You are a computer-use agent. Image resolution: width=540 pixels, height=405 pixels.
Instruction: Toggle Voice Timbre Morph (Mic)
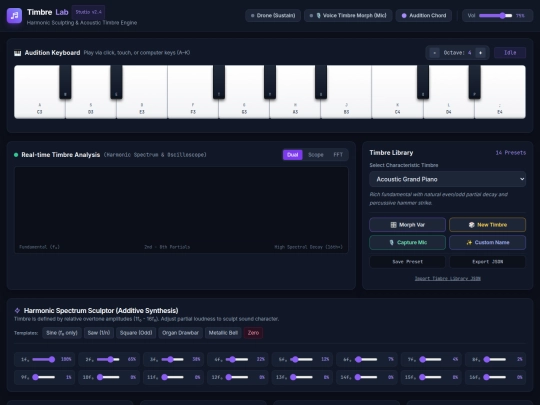click(348, 15)
